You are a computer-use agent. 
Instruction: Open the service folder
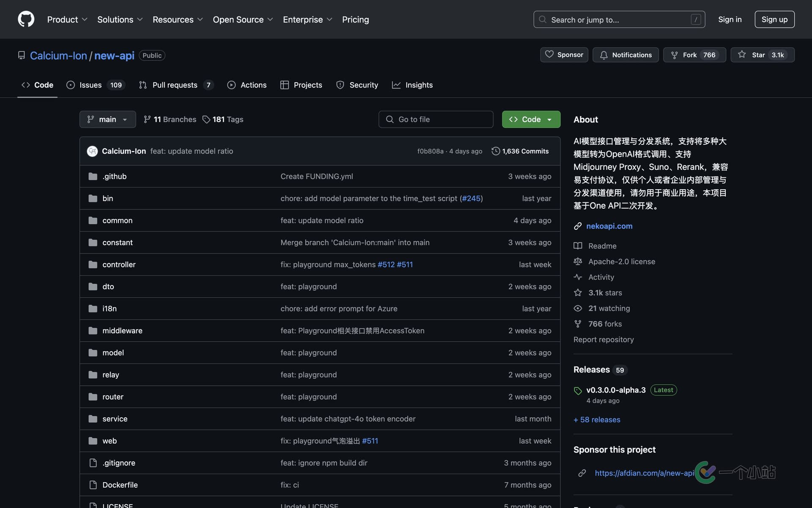115,419
